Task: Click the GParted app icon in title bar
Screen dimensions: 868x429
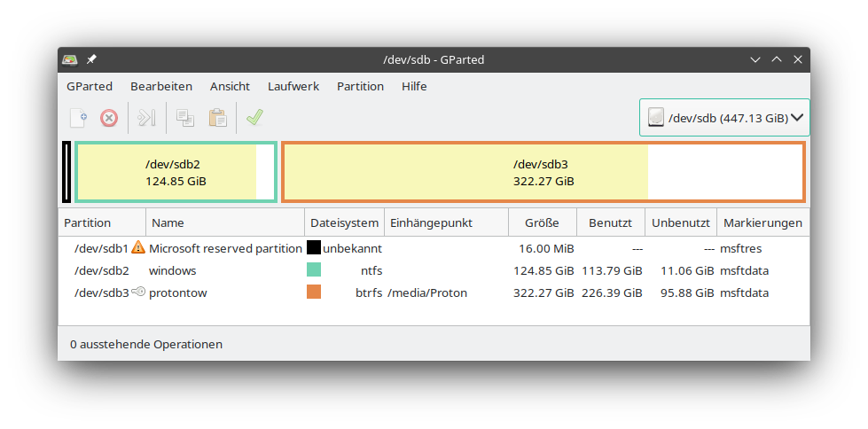Action: click(70, 59)
